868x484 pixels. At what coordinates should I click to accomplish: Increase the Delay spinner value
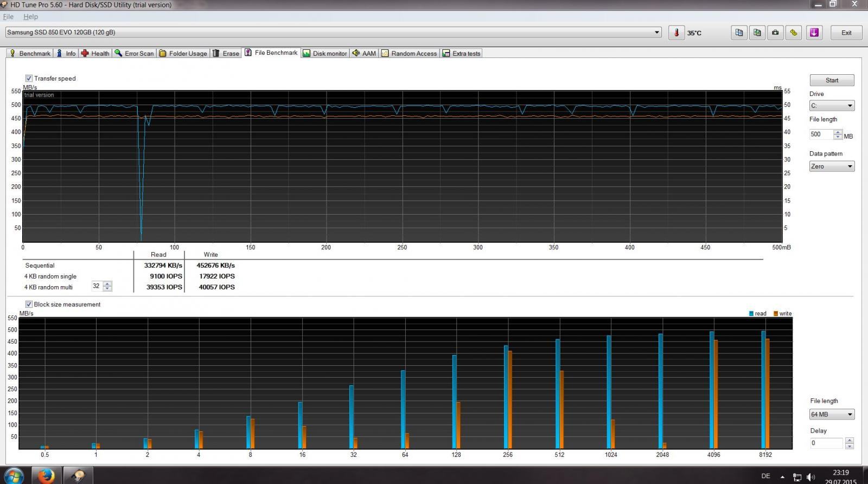pos(850,440)
